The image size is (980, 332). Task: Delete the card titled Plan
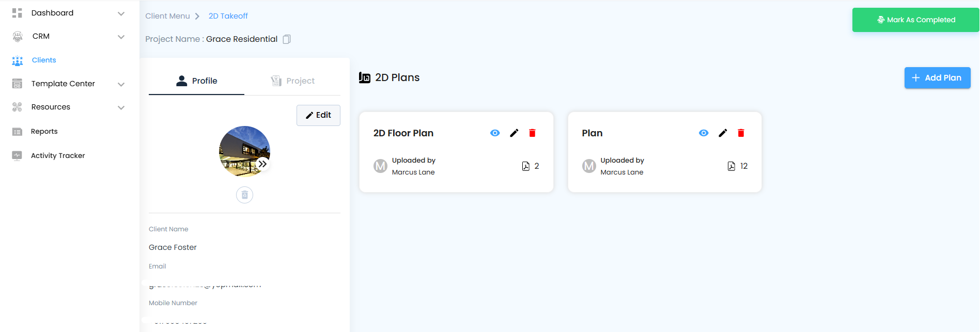(741, 133)
